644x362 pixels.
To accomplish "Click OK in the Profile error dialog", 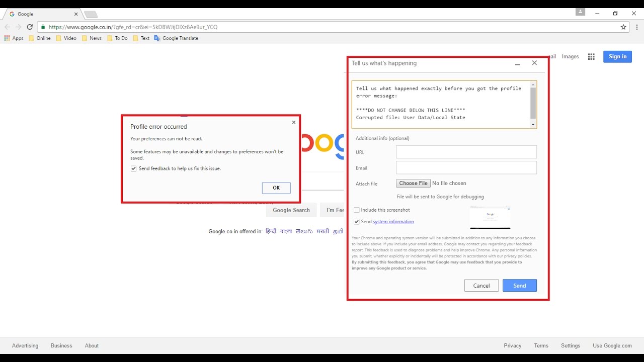I will 276,188.
